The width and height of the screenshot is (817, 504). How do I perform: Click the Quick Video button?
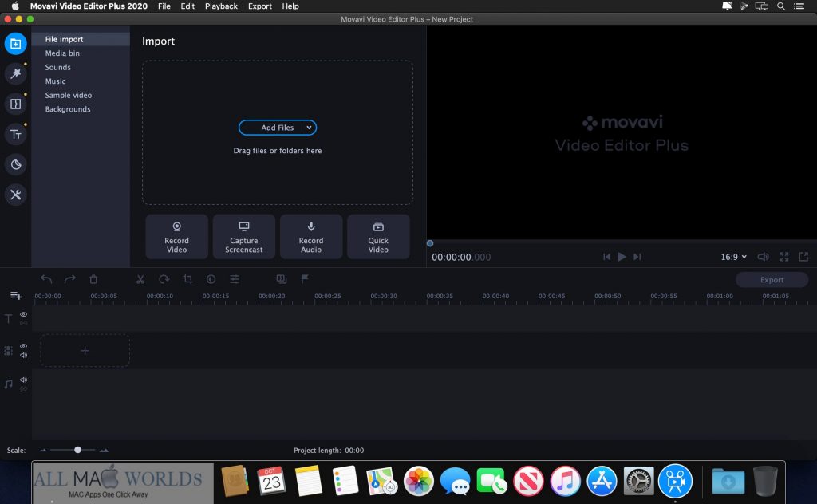[378, 237]
